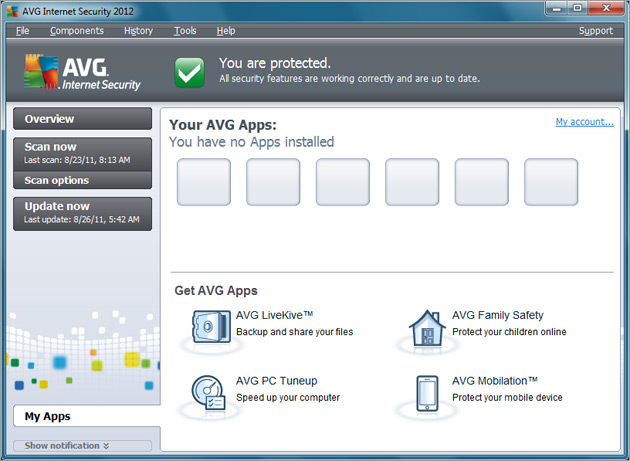Click the AVG Mobilation phone icon
Viewport: 630px width, 461px height.
pos(427,393)
